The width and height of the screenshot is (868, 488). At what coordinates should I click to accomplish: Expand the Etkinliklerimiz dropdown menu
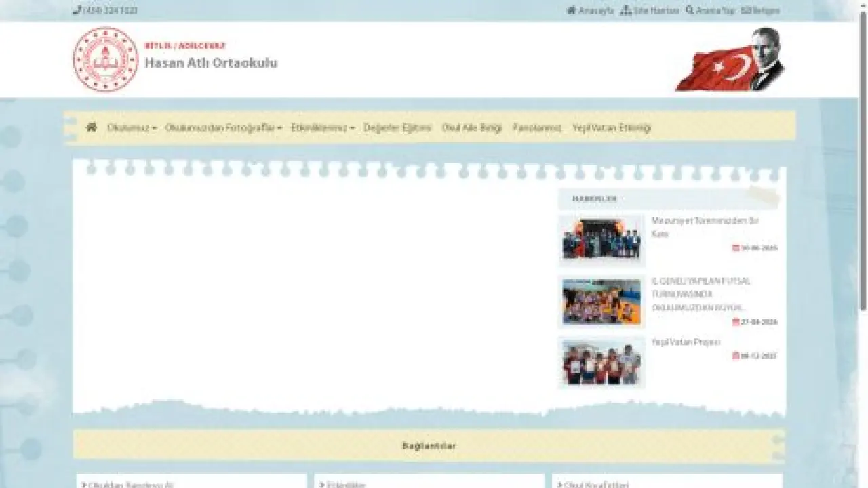323,127
